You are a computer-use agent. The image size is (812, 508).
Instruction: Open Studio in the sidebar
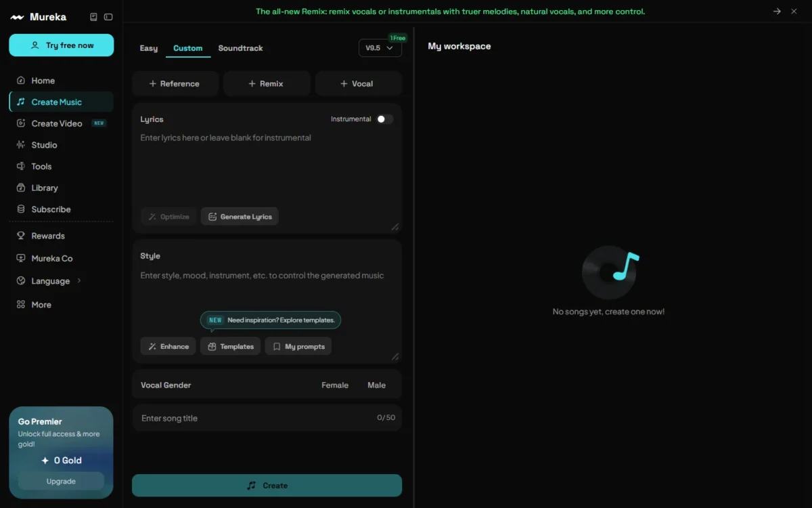(x=44, y=145)
